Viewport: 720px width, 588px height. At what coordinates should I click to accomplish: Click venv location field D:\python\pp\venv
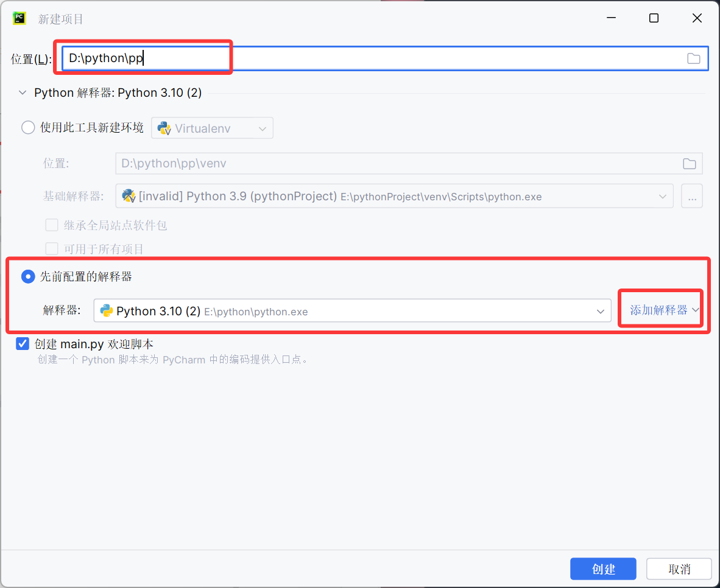coord(409,163)
